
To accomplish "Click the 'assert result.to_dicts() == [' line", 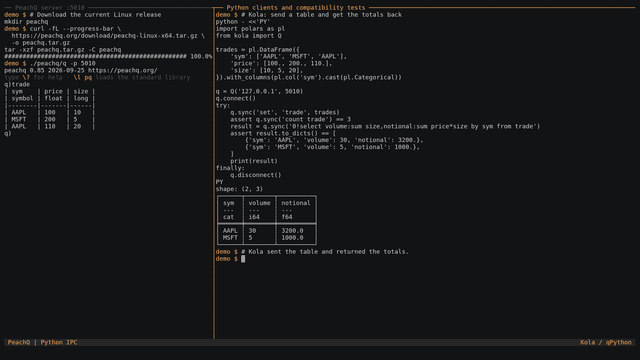I will click(x=283, y=133).
